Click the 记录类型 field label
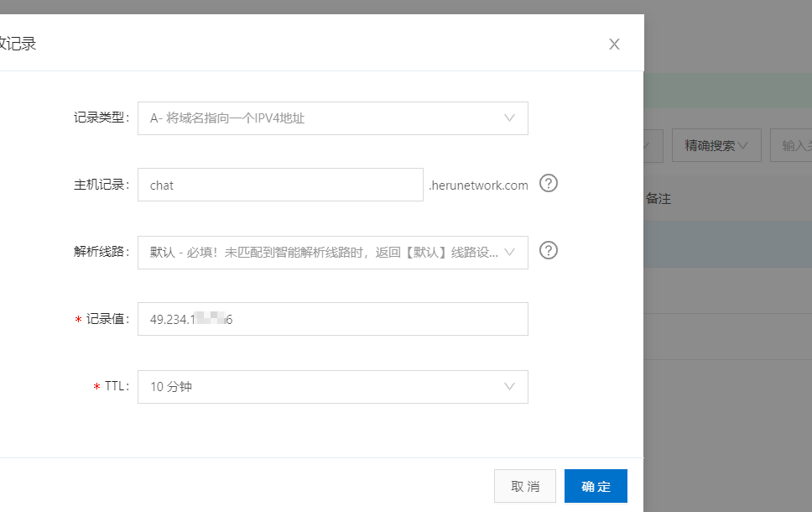The image size is (812, 512). pyautogui.click(x=100, y=118)
